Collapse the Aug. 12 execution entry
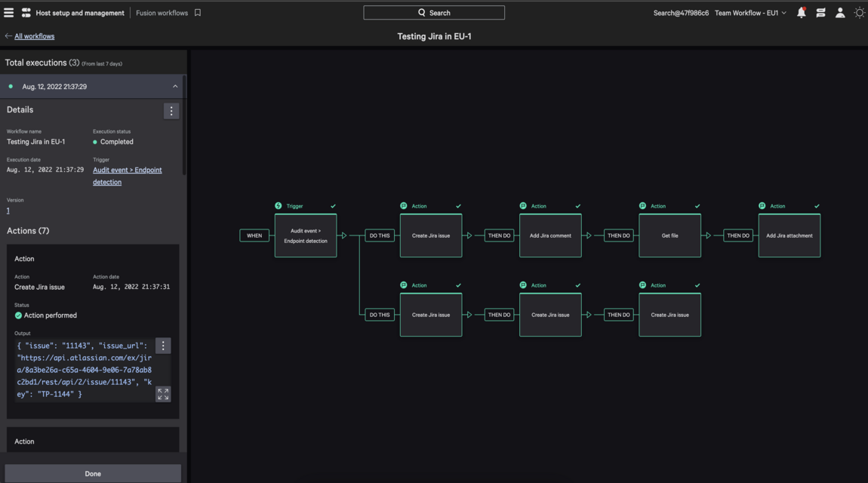Screen dimensions: 868x483 [175, 86]
